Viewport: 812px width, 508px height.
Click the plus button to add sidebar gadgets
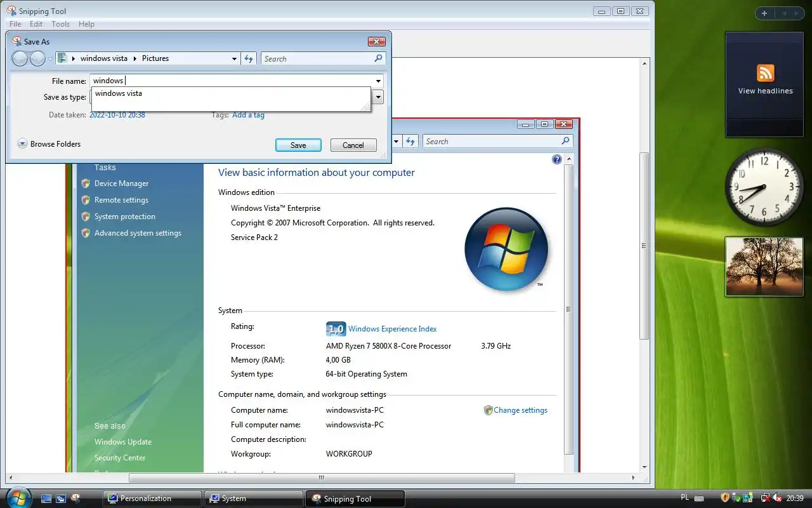764,13
